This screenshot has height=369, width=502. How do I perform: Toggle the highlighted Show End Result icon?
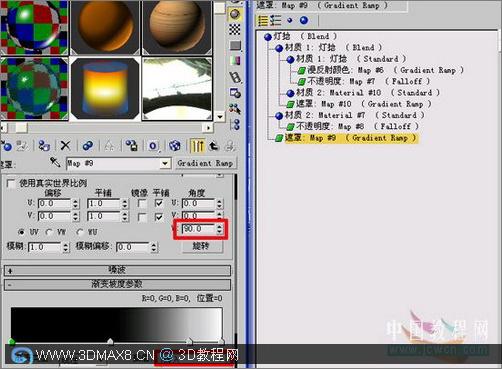197,146
